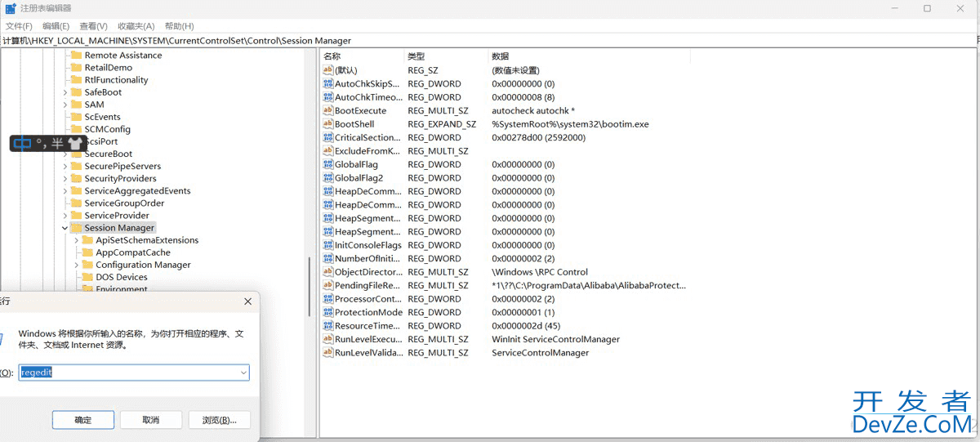Select the RunLevelExecu... value icon

(x=328, y=339)
